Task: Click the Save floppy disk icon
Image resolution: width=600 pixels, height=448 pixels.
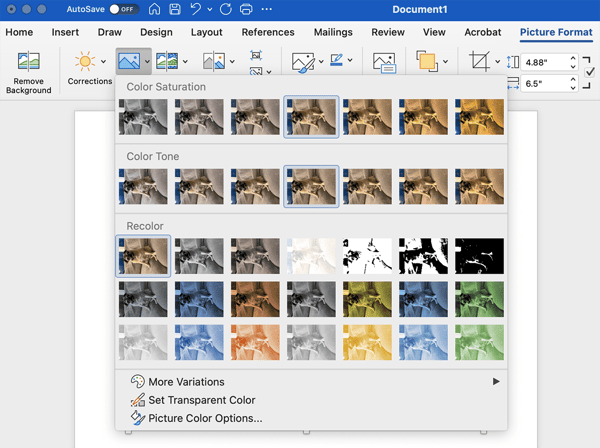Action: pyautogui.click(x=175, y=9)
